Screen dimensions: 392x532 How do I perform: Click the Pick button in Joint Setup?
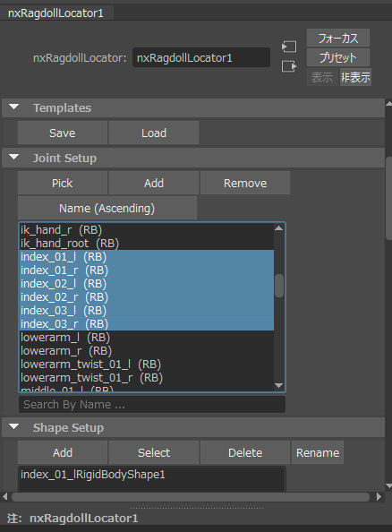[x=63, y=184]
